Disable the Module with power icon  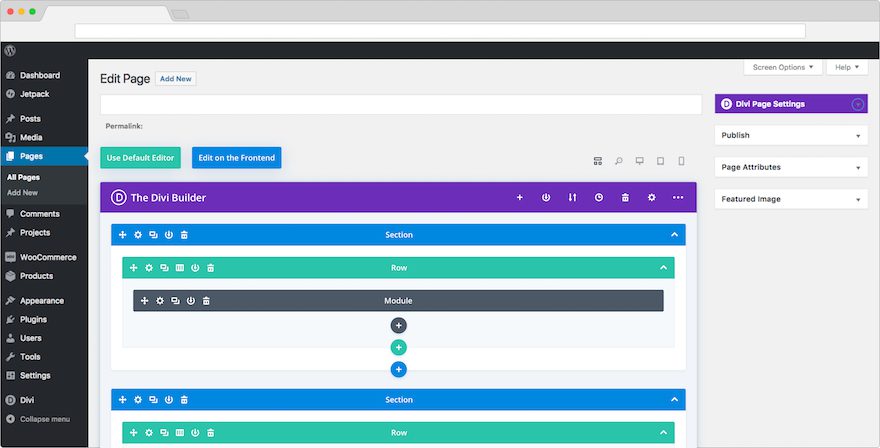(x=191, y=301)
